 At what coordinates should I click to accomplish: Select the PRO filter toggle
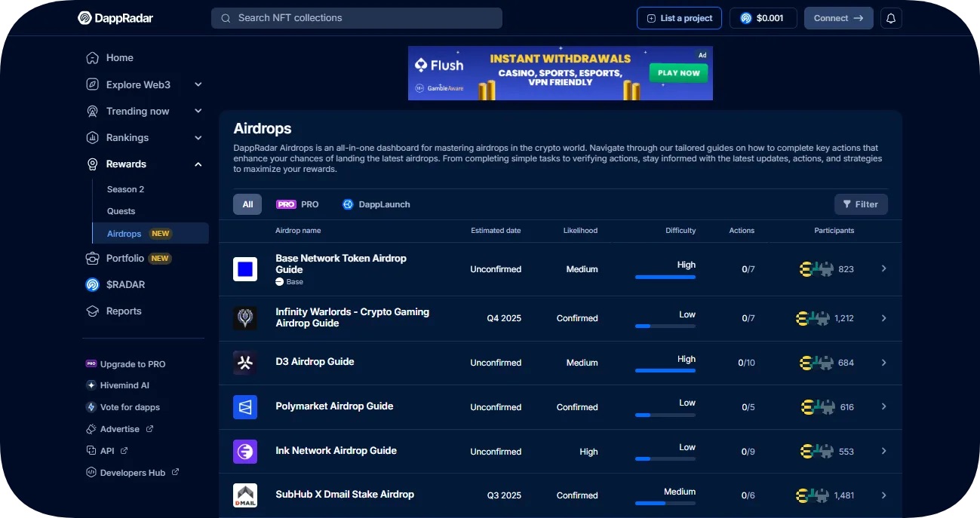[x=298, y=204]
